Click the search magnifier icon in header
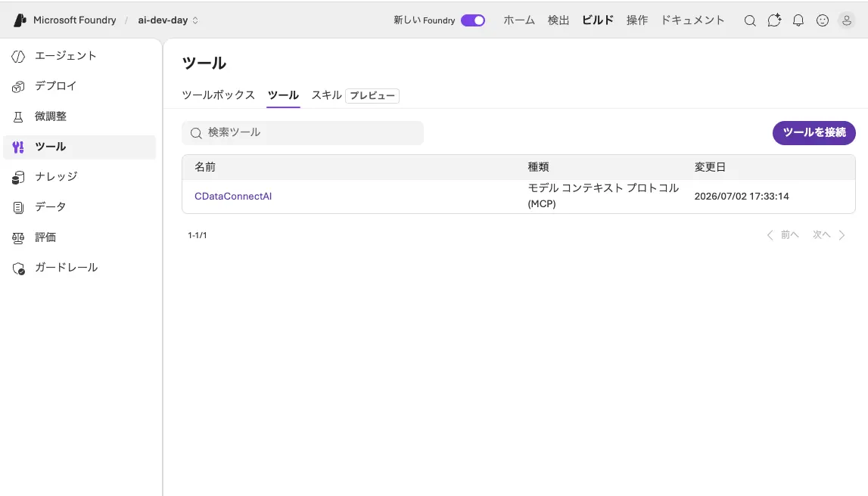This screenshot has width=868, height=496. point(750,21)
